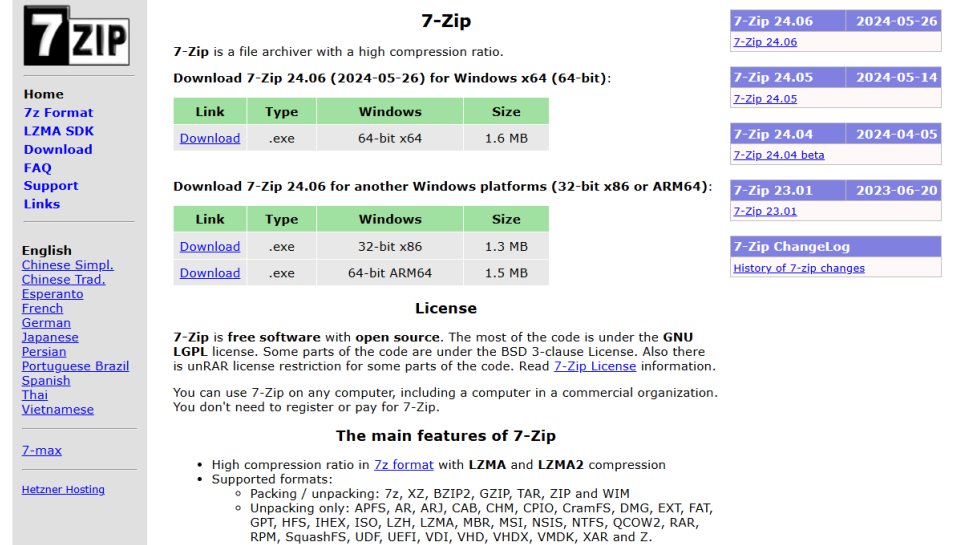The width and height of the screenshot is (970, 545).
Task: Open the 7z format link in features
Action: (x=403, y=465)
